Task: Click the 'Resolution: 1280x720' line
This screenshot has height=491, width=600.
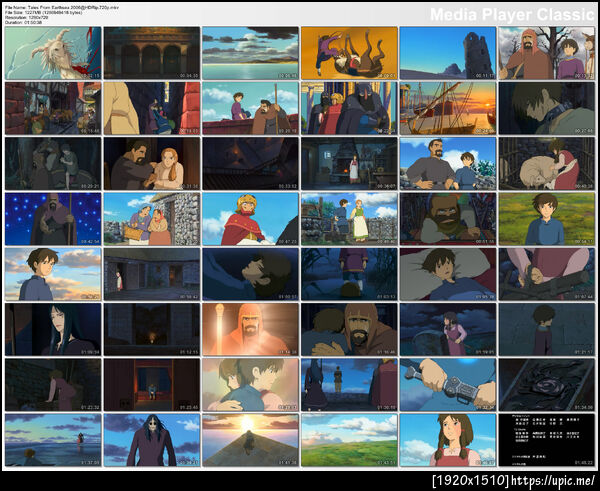Action: 26,17
